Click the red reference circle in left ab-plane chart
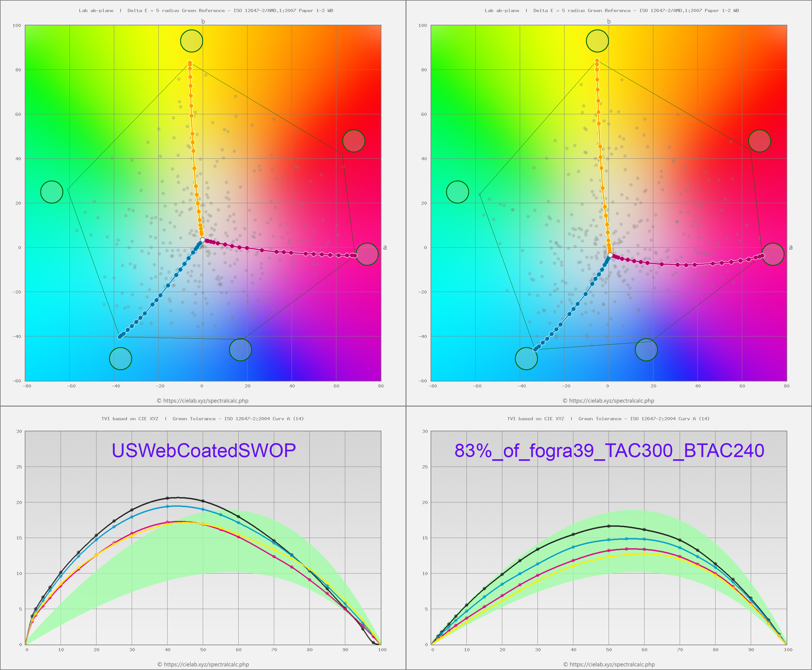 pyautogui.click(x=354, y=141)
